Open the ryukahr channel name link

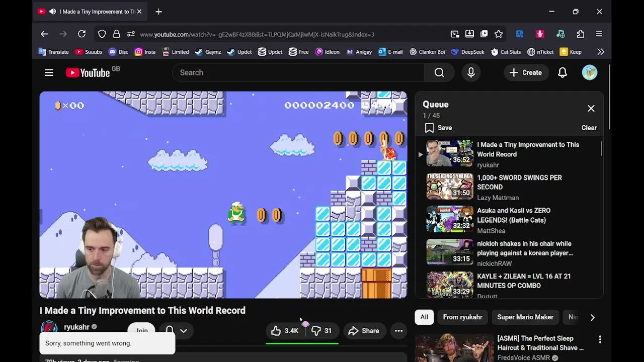click(76, 327)
